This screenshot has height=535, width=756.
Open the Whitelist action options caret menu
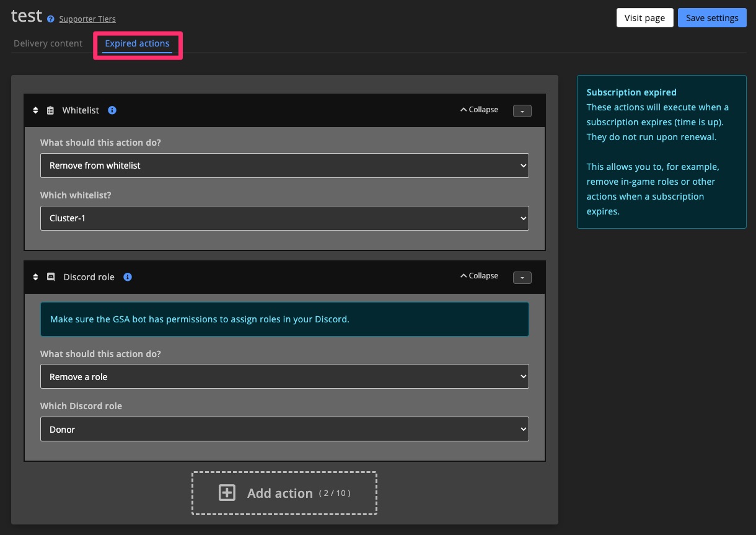[x=522, y=111]
